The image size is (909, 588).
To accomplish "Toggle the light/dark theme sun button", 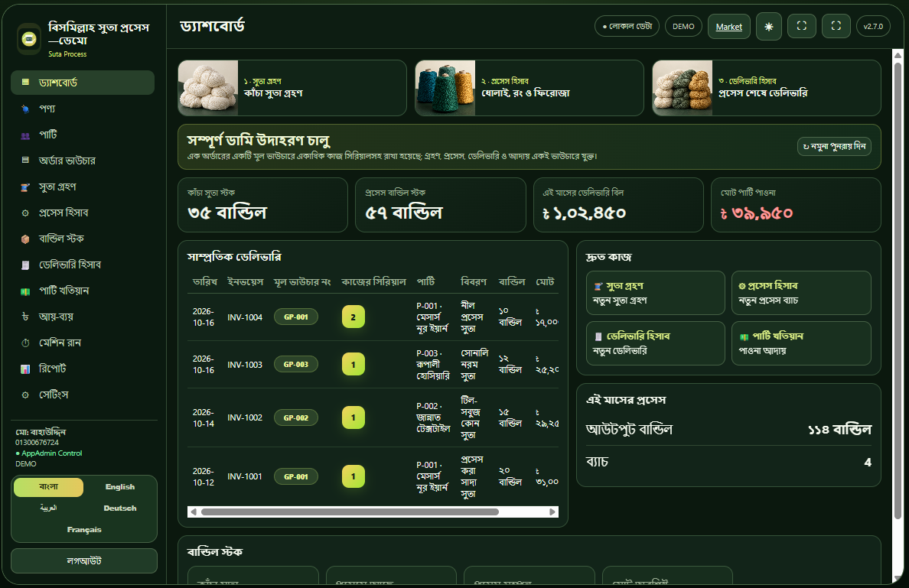I will (769, 27).
